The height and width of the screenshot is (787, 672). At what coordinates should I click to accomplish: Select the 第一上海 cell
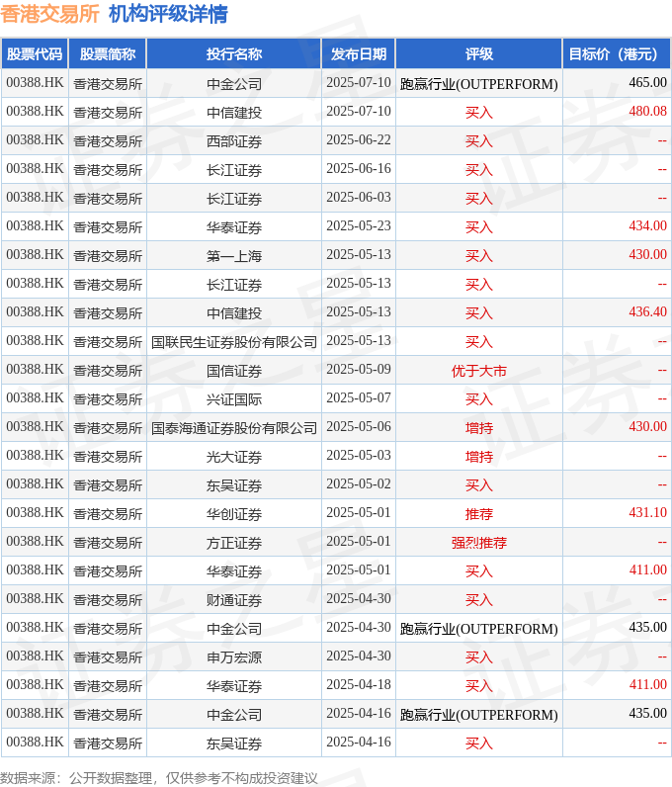(234, 256)
